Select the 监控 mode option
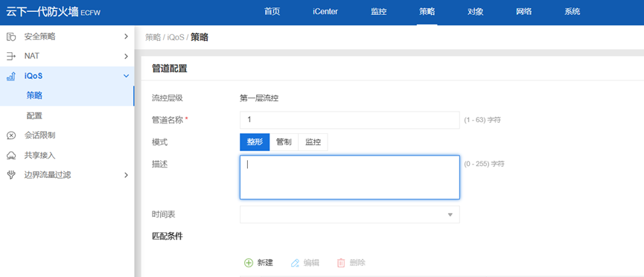This screenshot has width=644, height=277. [x=313, y=142]
